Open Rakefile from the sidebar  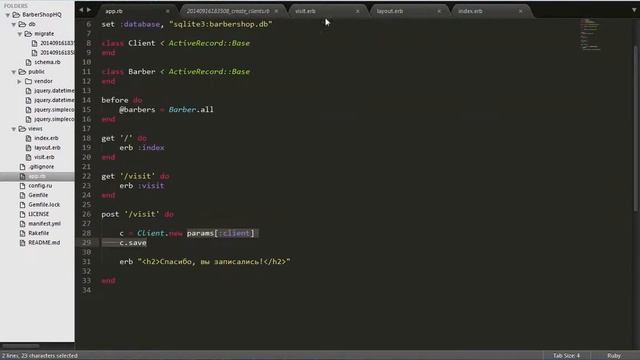(x=38, y=233)
